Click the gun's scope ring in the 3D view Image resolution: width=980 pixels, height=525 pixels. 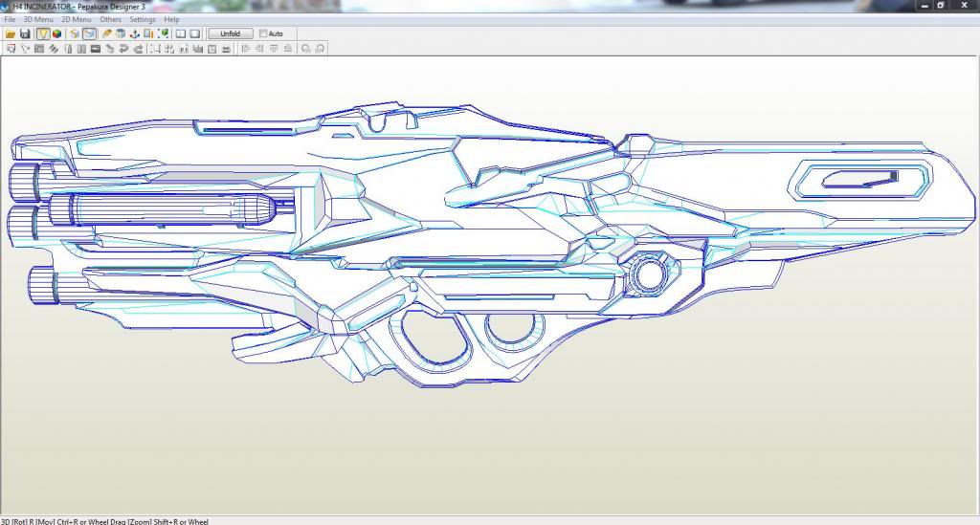pos(650,273)
